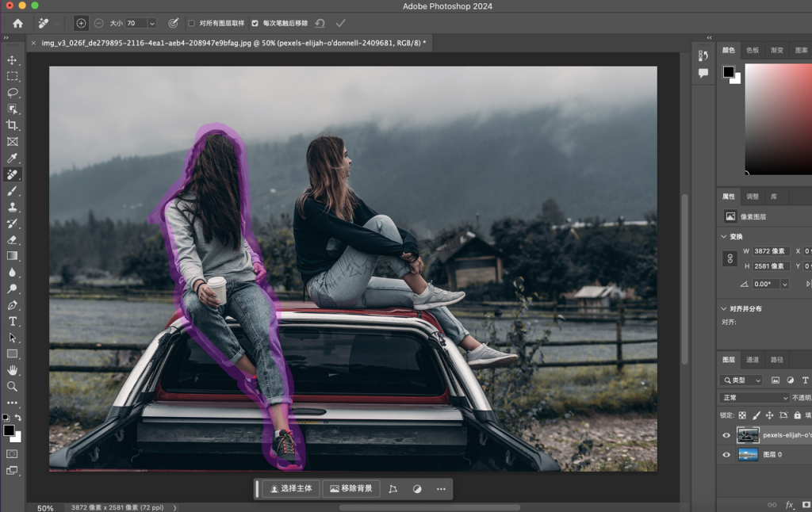The height and width of the screenshot is (512, 812).
Task: Apply removal with the checkmark button
Action: (x=340, y=23)
